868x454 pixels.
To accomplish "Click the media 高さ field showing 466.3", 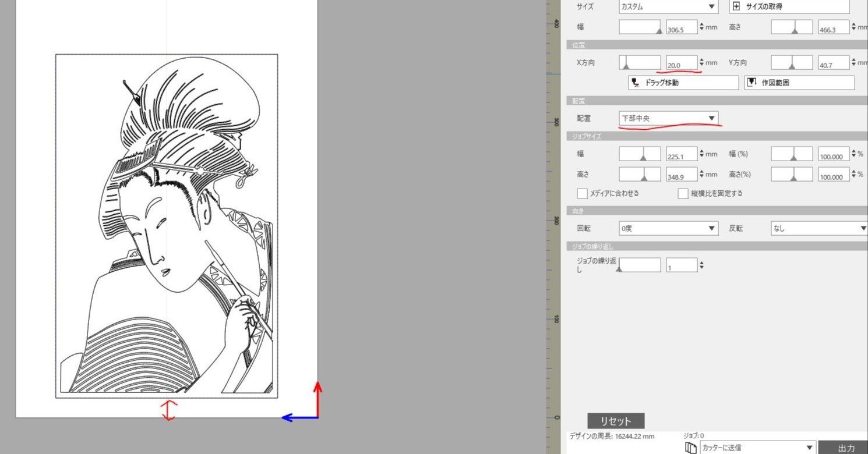I will point(834,27).
